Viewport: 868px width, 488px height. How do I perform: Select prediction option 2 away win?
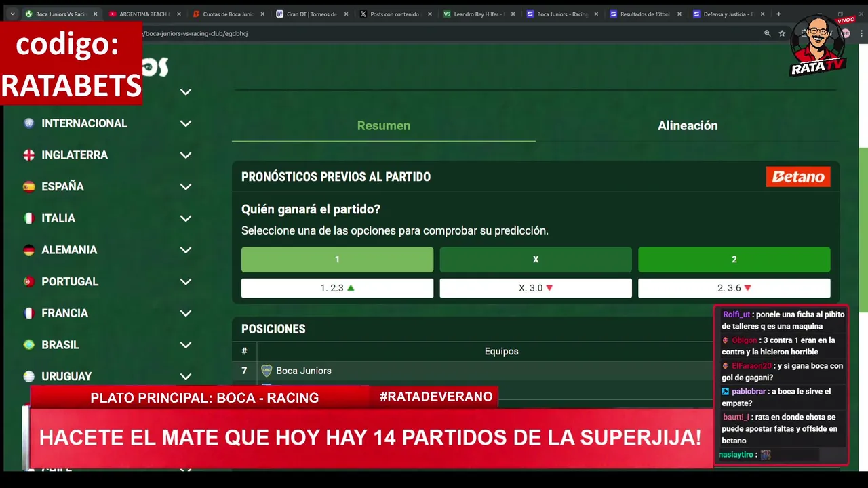pos(734,260)
